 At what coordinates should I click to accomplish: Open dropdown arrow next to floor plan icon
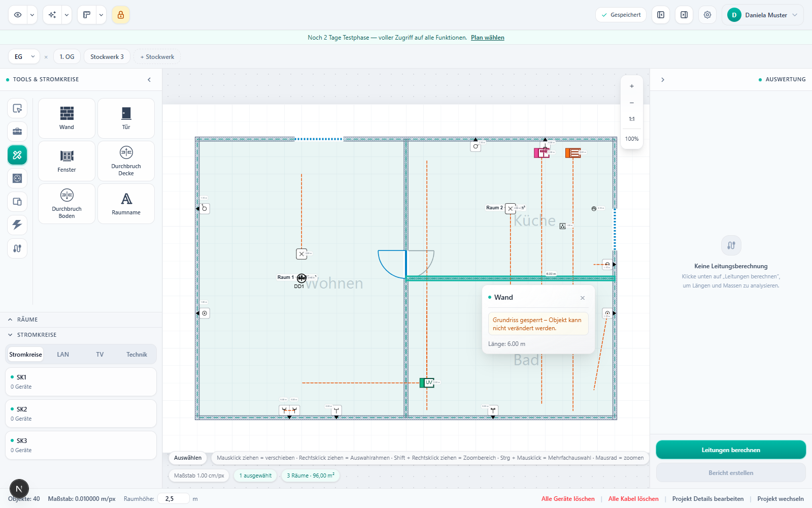point(101,15)
